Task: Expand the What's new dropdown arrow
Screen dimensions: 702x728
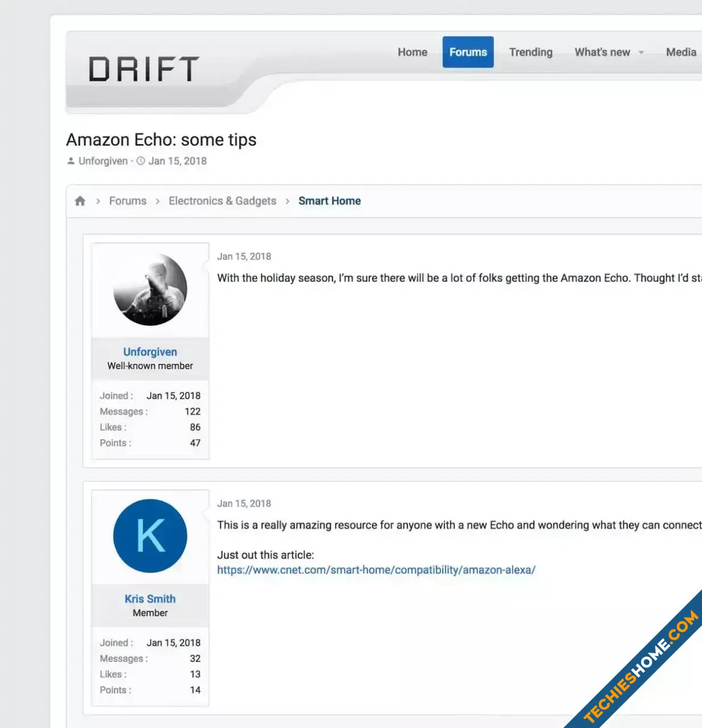Action: (x=641, y=52)
